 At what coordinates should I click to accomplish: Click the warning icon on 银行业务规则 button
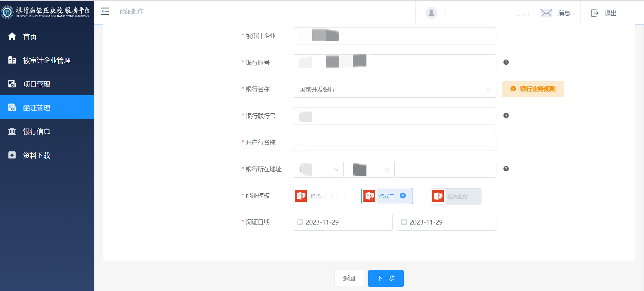point(513,89)
